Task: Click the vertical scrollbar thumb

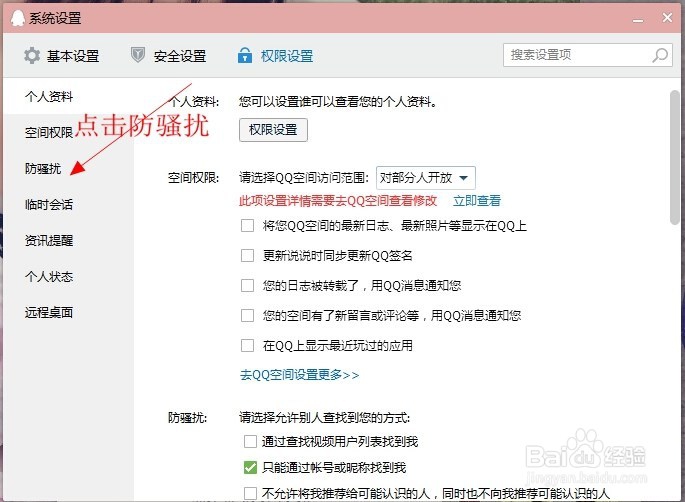Action: point(675,157)
